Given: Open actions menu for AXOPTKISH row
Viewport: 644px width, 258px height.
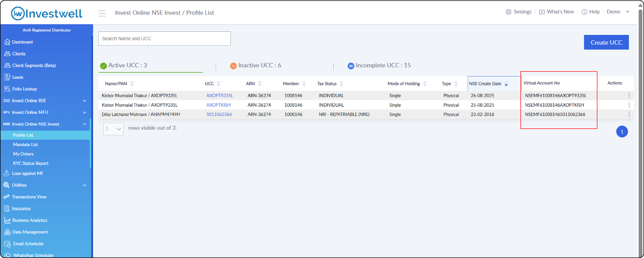Looking at the screenshot, I should coord(629,105).
